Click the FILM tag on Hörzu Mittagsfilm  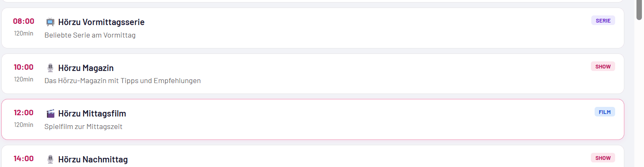click(605, 112)
